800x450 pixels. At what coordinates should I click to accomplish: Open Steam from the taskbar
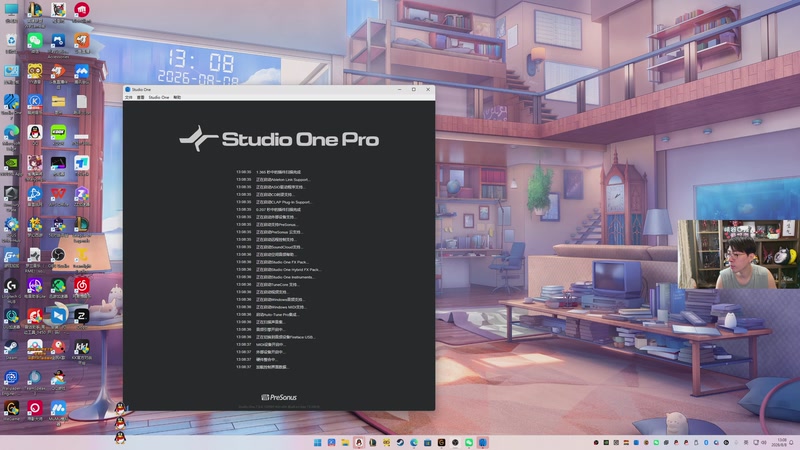coord(400,442)
